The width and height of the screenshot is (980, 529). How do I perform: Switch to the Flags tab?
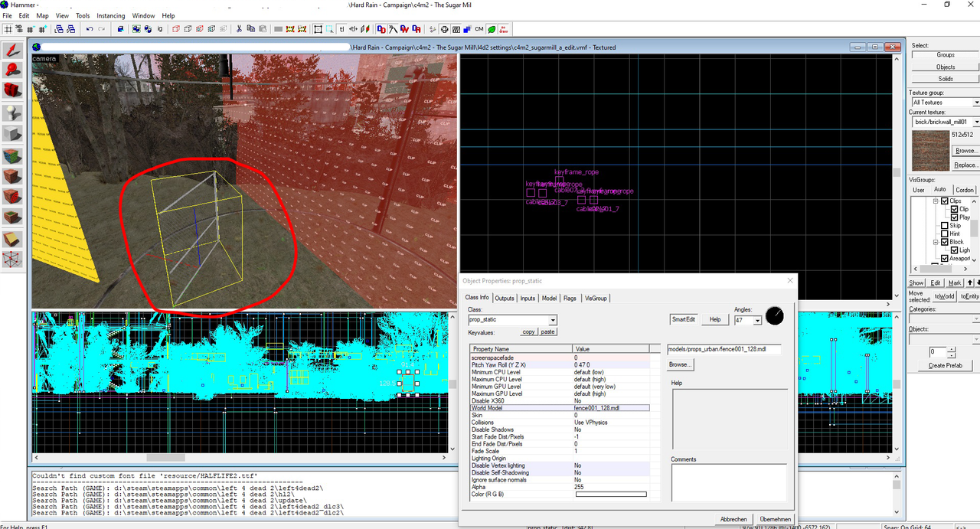(570, 298)
